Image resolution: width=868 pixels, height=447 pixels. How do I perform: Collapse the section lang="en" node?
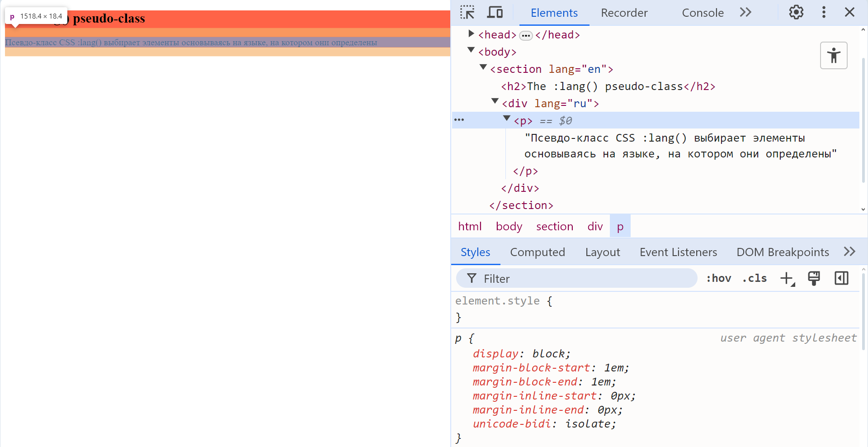click(x=483, y=67)
